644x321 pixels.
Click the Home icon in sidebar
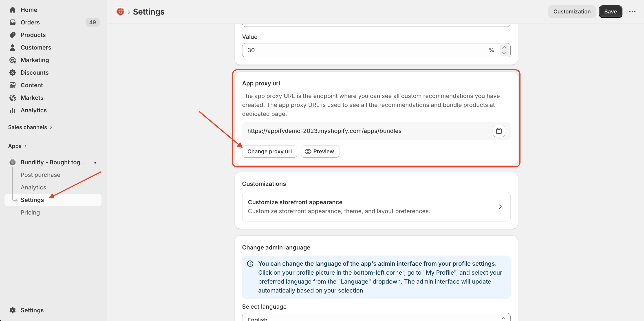[13, 10]
